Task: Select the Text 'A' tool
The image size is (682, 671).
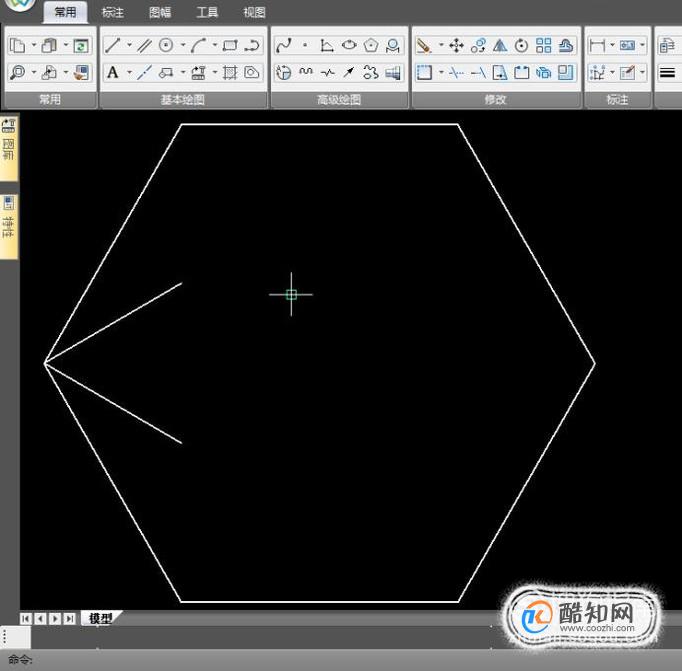Action: [113, 72]
